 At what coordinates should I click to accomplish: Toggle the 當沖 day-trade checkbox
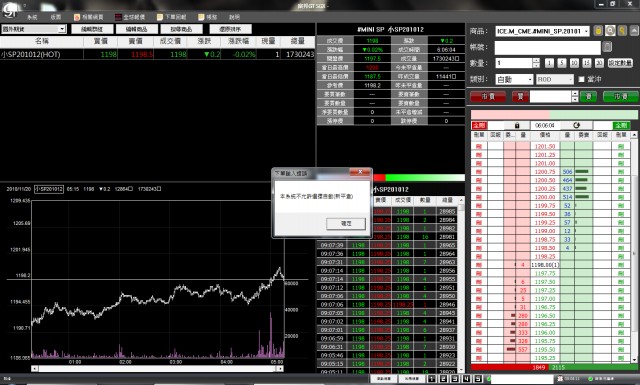[581, 79]
